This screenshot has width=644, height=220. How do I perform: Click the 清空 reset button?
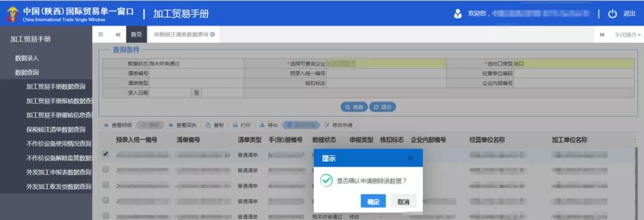point(382,107)
